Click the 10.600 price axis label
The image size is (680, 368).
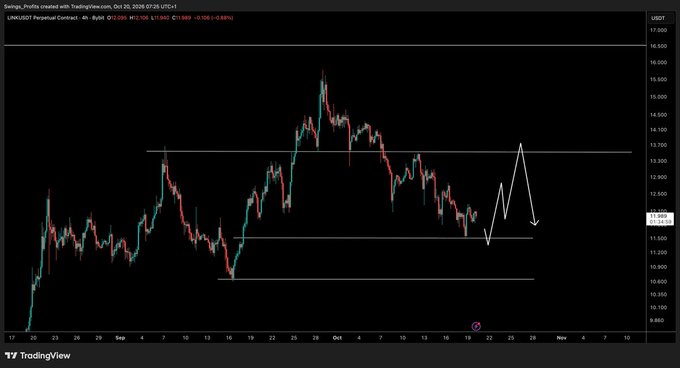[x=658, y=282]
